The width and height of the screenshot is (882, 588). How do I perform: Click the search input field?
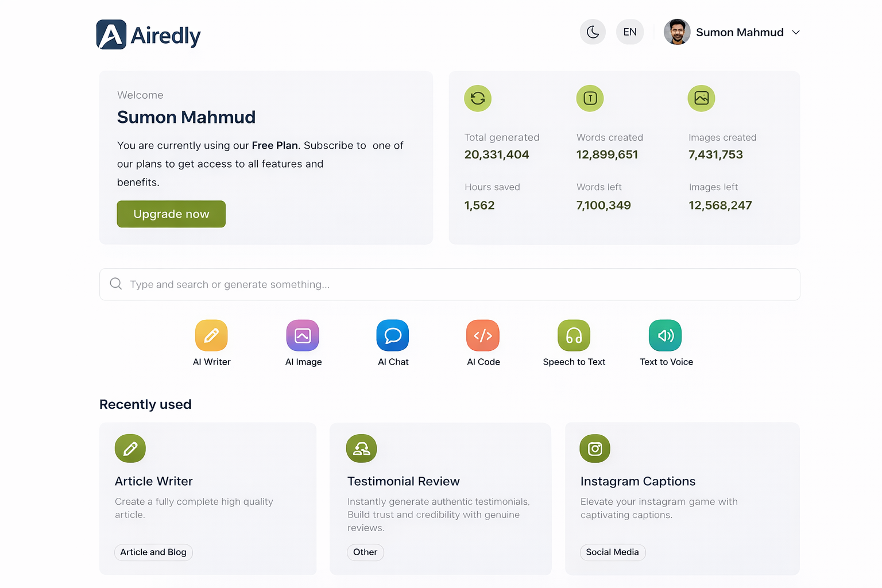click(x=402, y=284)
